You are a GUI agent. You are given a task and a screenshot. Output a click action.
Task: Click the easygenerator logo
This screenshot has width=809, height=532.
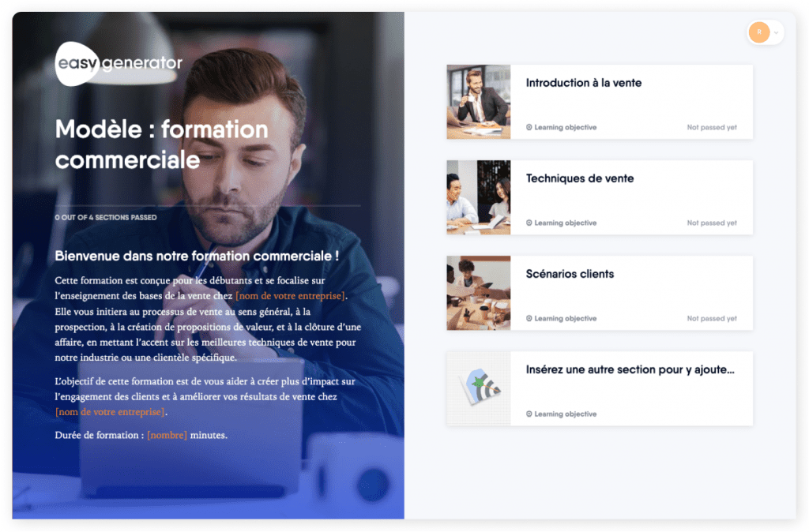[119, 63]
